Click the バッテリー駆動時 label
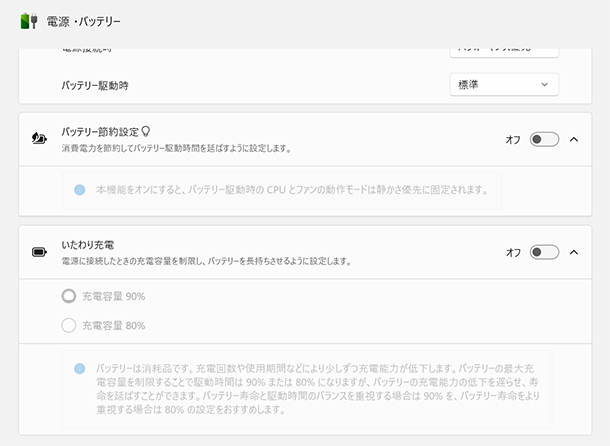Image resolution: width=610 pixels, height=446 pixels. 95,86
